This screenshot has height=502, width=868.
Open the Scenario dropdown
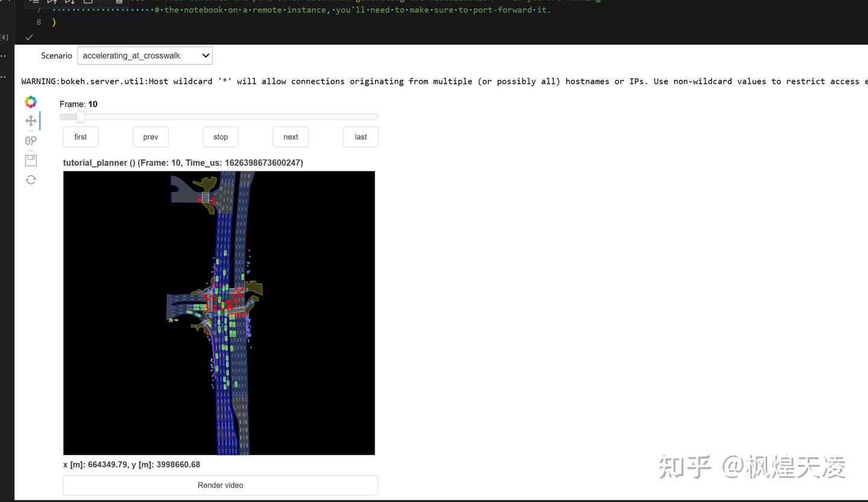(x=145, y=55)
